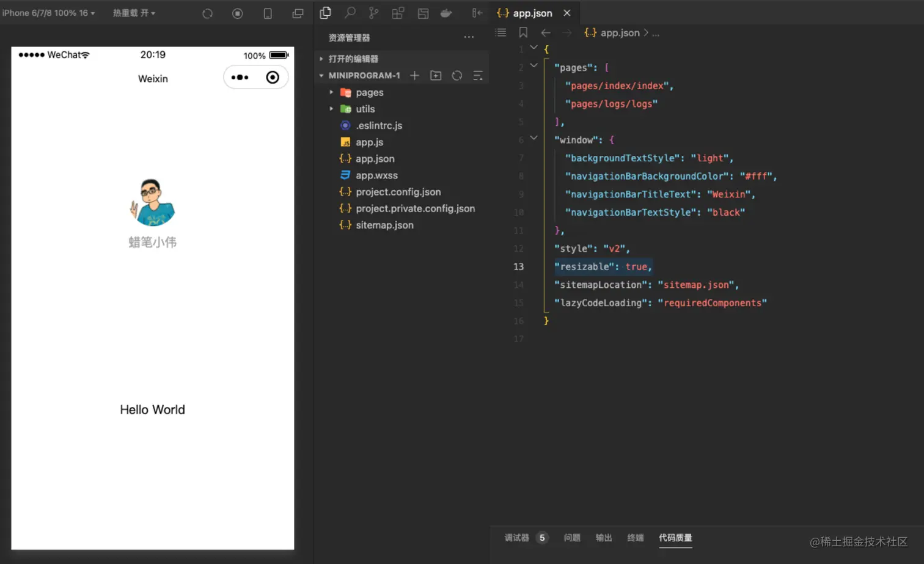Click the "pages/index/index" string in code
This screenshot has width=924, height=564.
[617, 86]
